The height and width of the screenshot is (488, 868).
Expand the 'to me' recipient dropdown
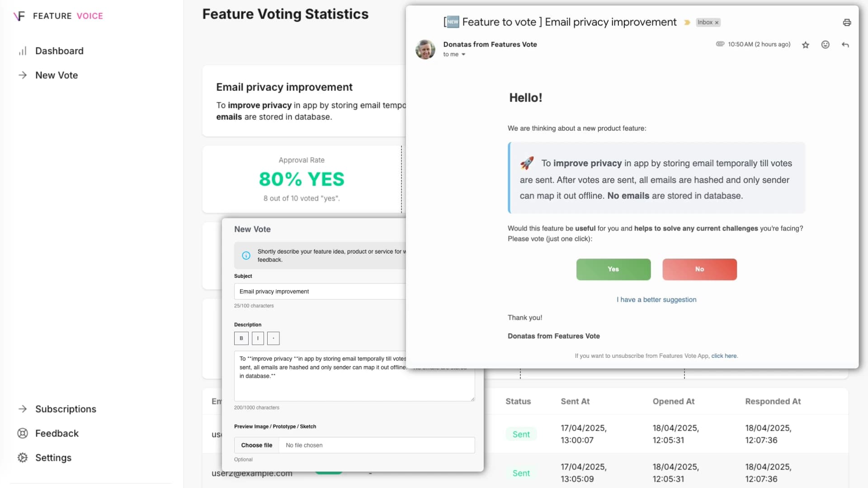(463, 54)
